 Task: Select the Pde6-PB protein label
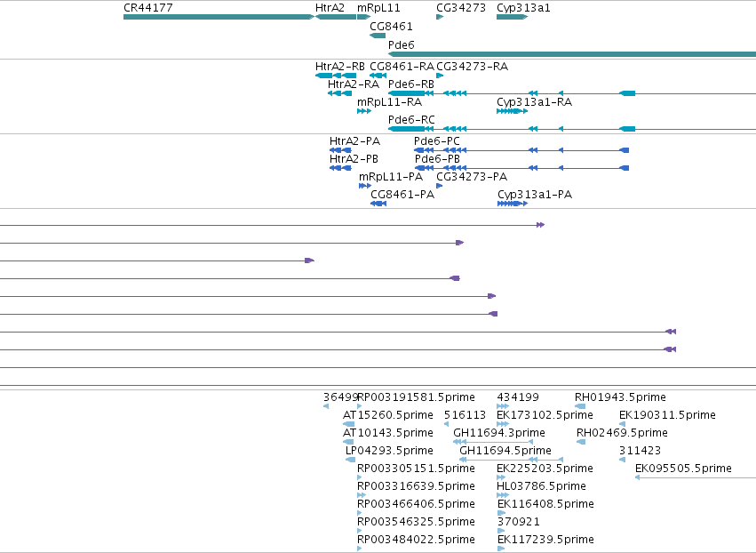point(437,159)
